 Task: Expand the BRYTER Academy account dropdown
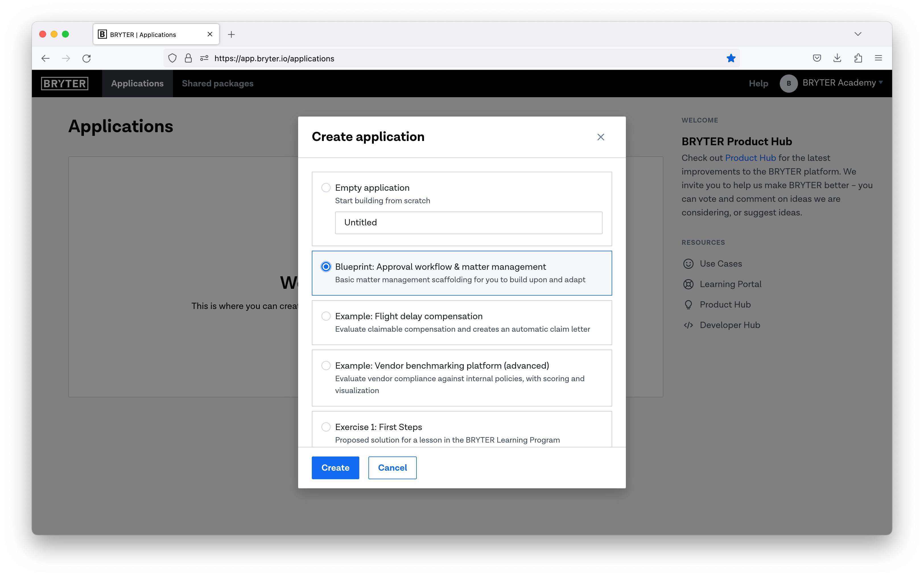842,83
